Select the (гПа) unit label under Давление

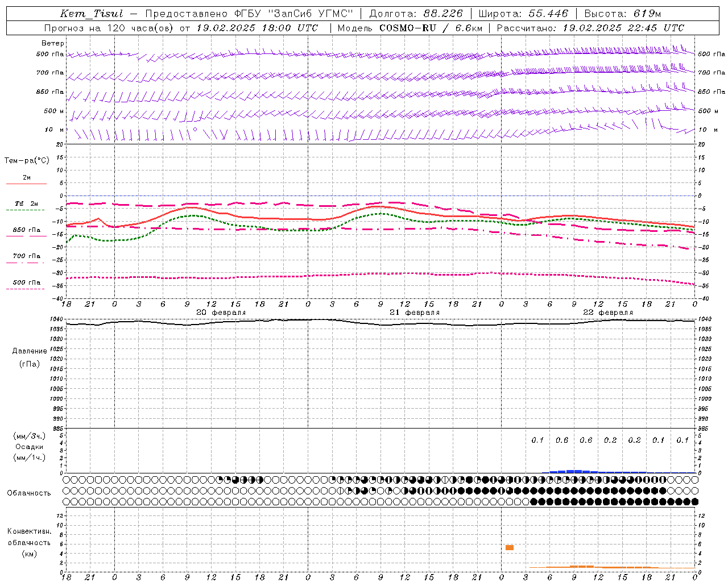[x=30, y=364]
